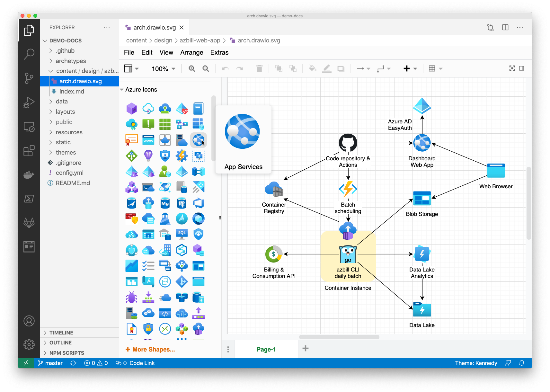Toggle the shape Shadow option in the toolbar

click(341, 68)
